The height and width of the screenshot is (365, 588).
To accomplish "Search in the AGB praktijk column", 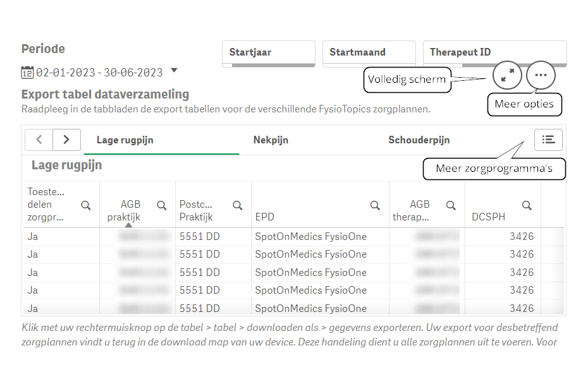I will tap(162, 205).
